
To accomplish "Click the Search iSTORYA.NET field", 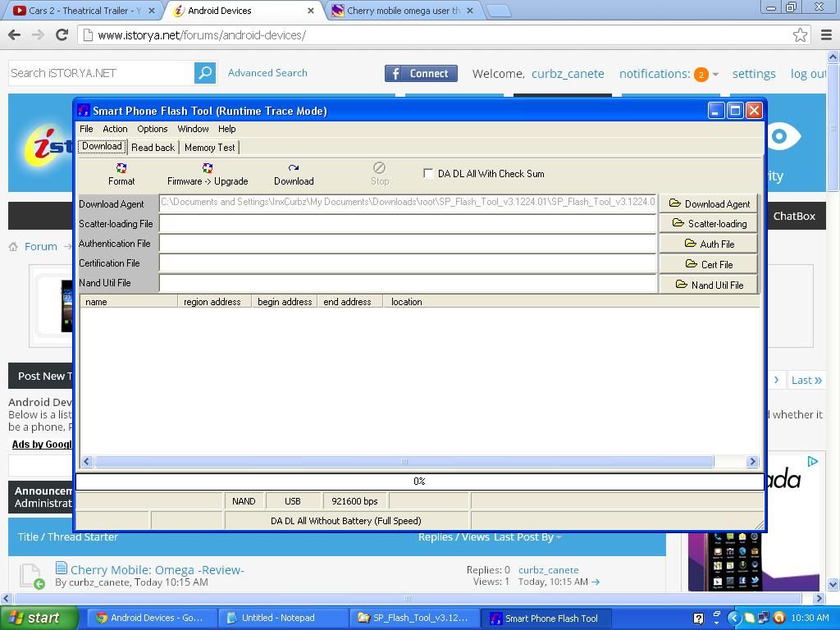I will tap(101, 73).
